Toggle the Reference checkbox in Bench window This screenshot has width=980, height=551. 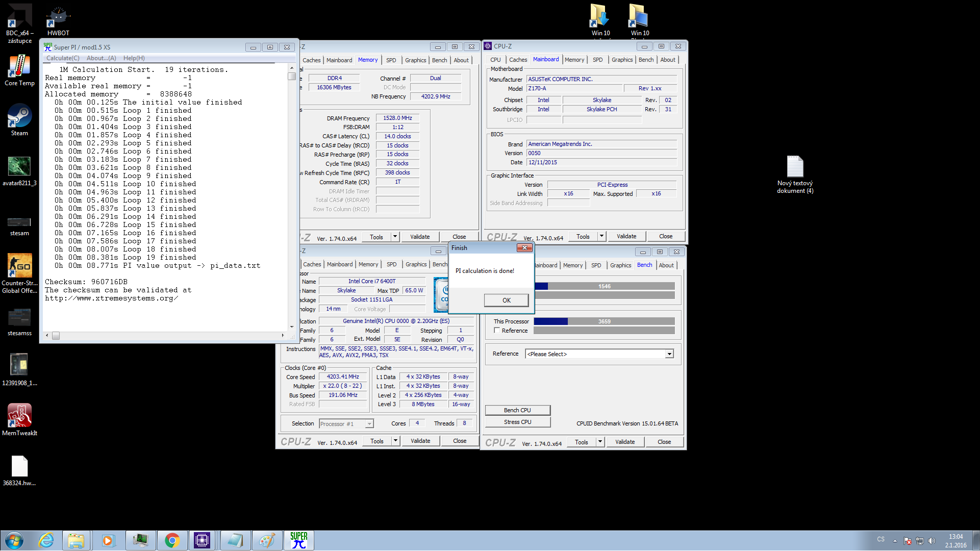[x=497, y=331]
